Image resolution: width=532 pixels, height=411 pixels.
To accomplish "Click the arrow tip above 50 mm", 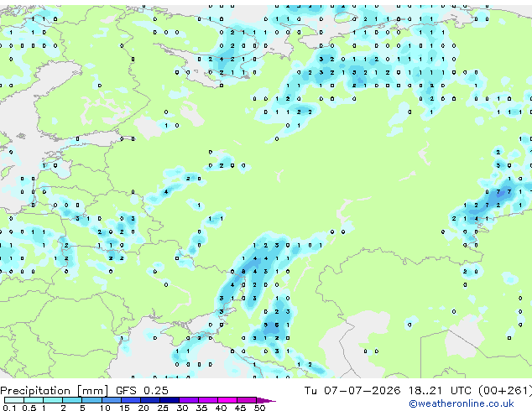I will [266, 401].
